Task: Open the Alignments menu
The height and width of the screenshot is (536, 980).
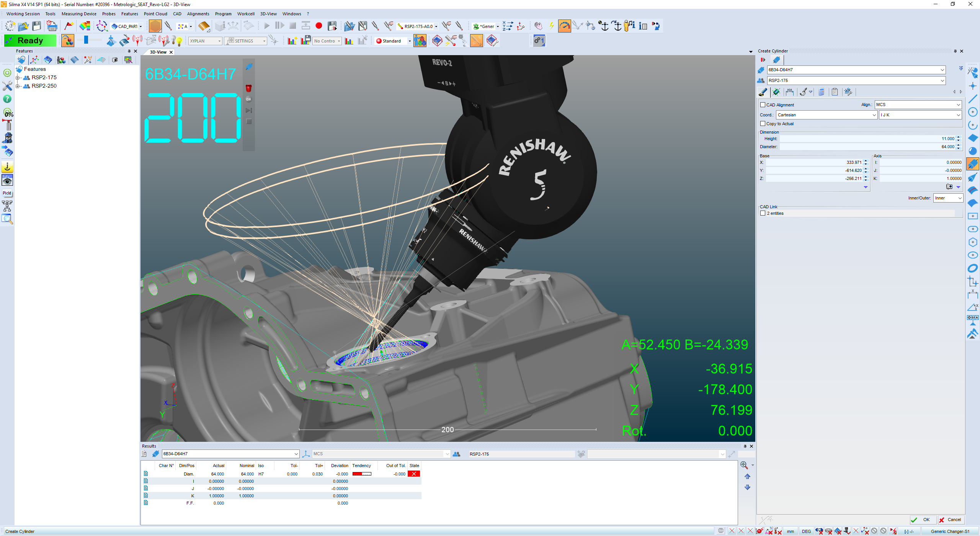Action: [x=198, y=14]
